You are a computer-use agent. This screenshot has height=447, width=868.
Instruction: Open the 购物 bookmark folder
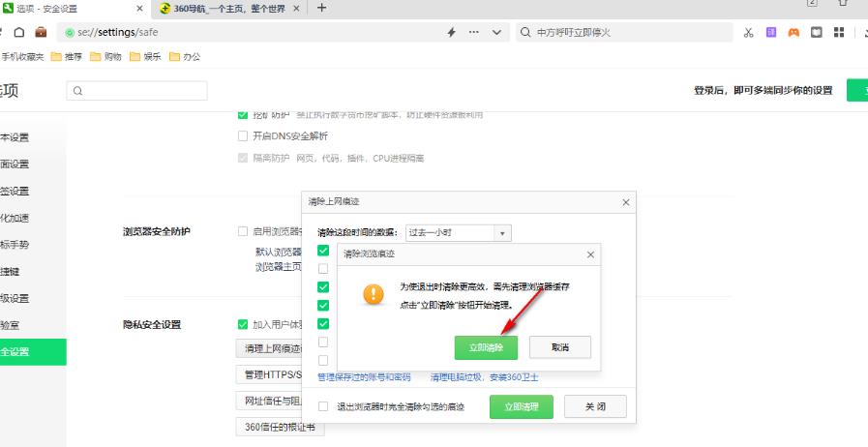[105, 56]
